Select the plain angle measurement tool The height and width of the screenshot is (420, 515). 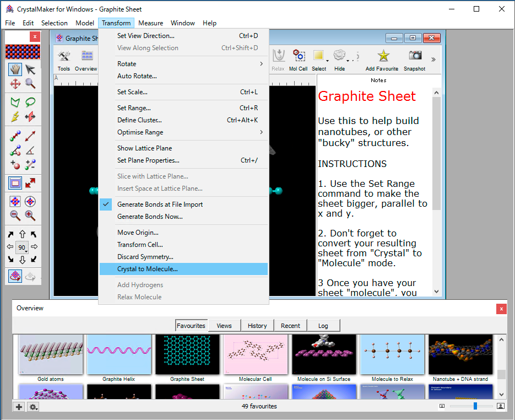[x=30, y=150]
